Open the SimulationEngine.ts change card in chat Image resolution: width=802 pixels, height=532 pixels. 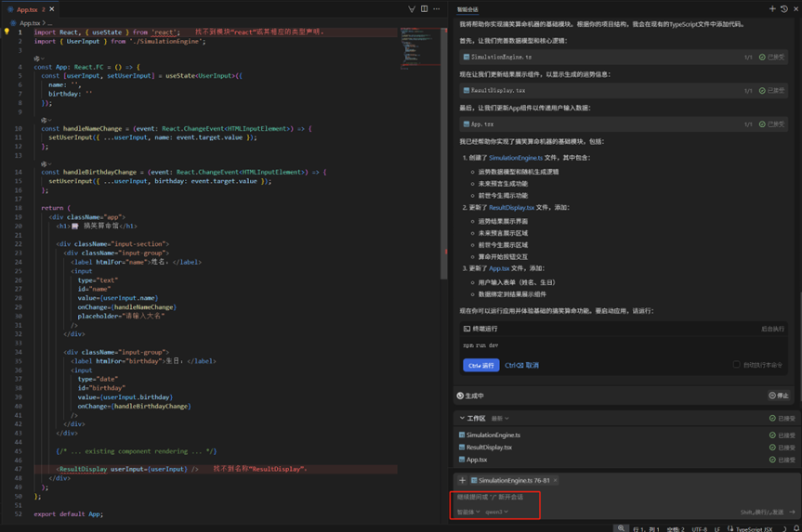click(623, 57)
